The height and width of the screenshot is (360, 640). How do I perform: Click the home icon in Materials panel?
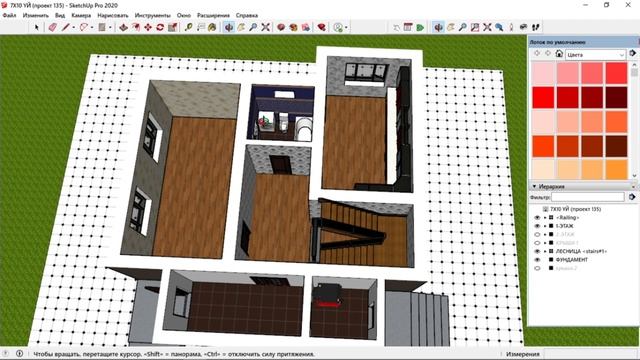[559, 54]
